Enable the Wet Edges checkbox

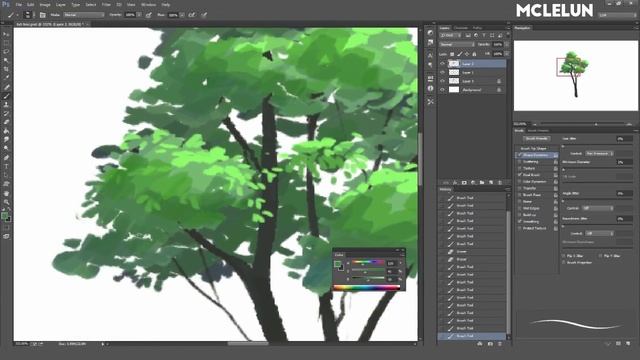tap(520, 208)
